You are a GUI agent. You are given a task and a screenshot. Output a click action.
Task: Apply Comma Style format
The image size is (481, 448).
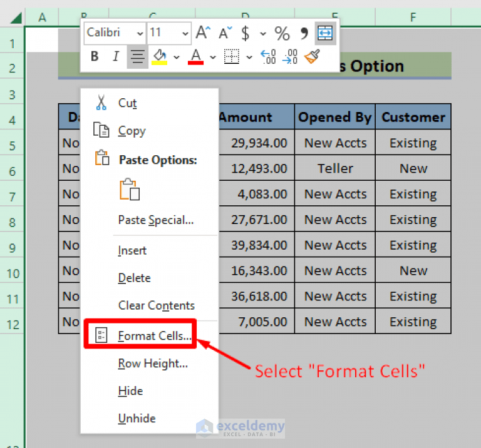pos(304,33)
